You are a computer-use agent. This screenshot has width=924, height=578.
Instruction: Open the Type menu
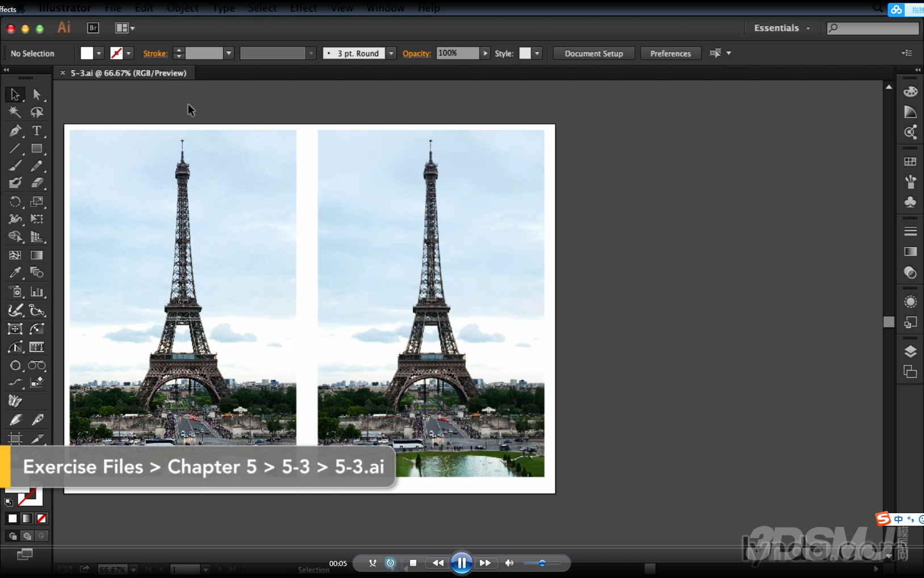[x=224, y=8]
